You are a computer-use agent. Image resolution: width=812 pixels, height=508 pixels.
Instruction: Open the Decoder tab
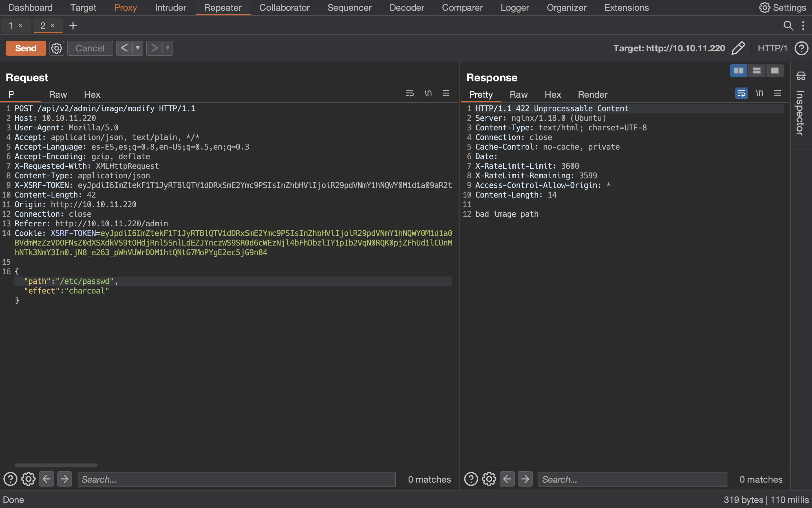(x=407, y=7)
